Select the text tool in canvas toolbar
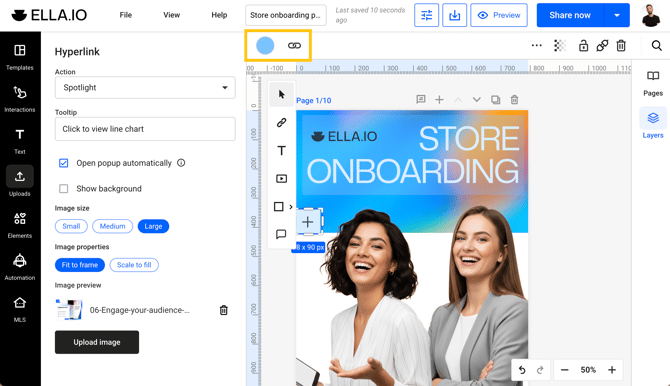The image size is (670, 386). pos(281,150)
